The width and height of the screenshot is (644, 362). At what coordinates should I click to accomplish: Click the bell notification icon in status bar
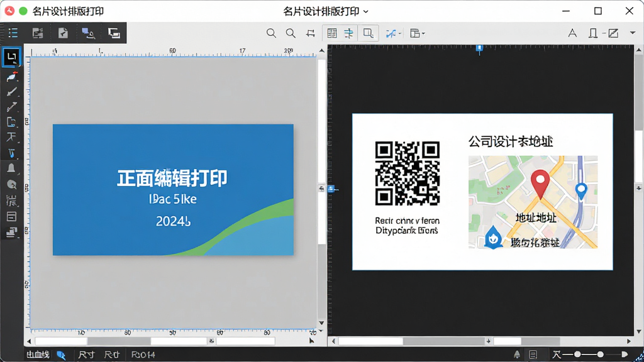(517, 354)
